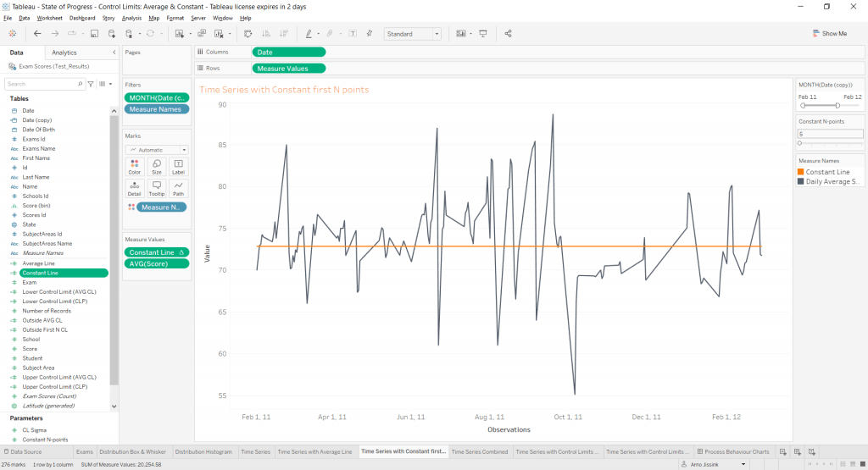The width and height of the screenshot is (868, 470).
Task: Open the Tooltip marks card
Action: pos(157,188)
